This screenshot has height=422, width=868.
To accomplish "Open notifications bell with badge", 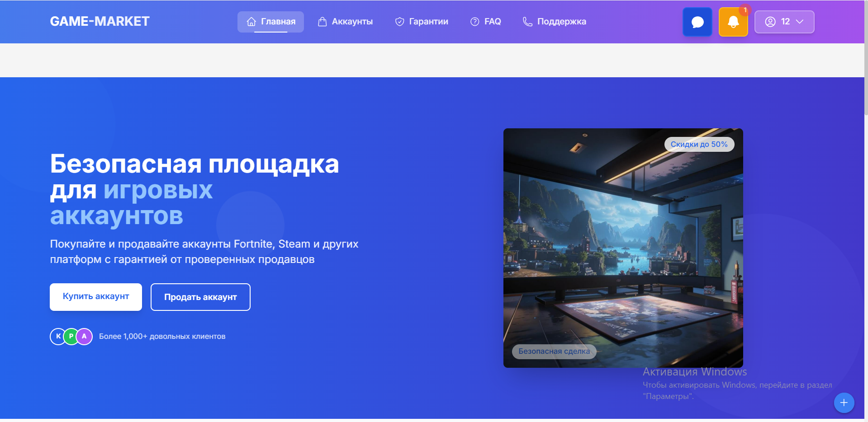I will point(733,22).
